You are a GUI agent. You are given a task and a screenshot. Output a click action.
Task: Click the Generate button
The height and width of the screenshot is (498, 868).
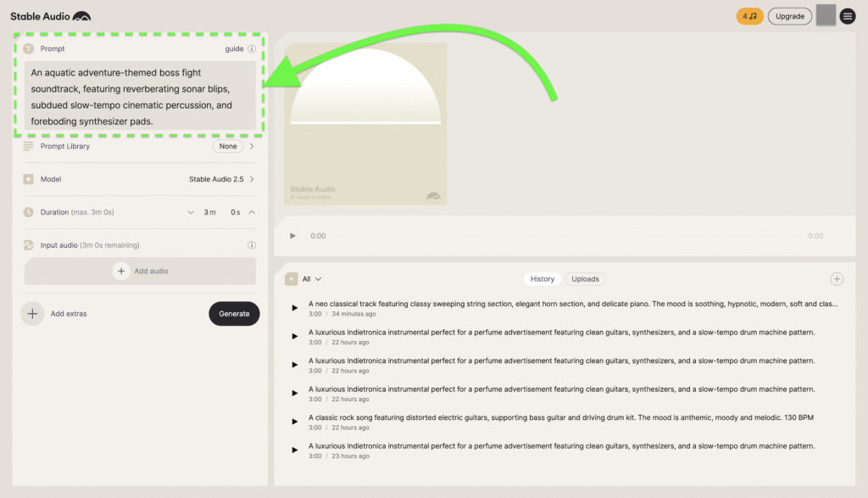click(234, 314)
